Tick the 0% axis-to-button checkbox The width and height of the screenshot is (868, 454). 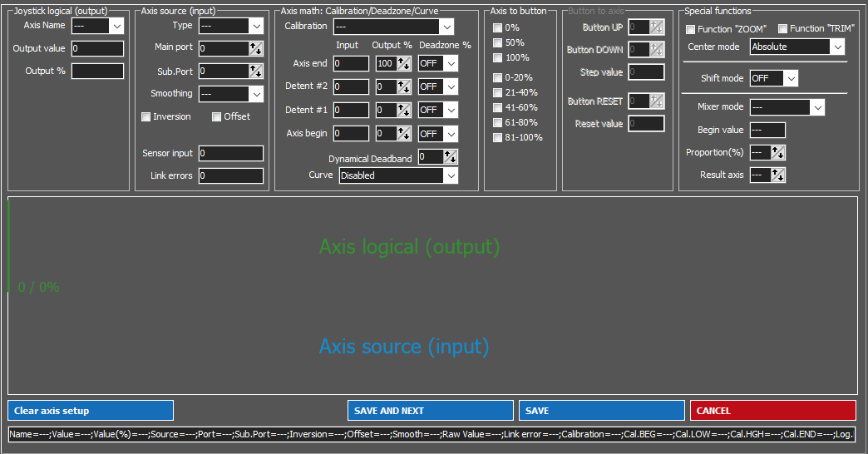click(x=498, y=27)
